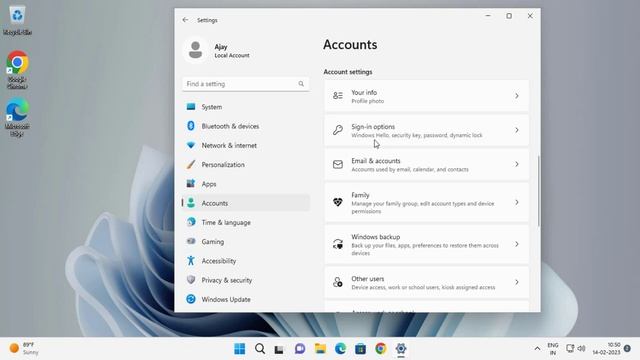Select Time & language category

point(246,222)
